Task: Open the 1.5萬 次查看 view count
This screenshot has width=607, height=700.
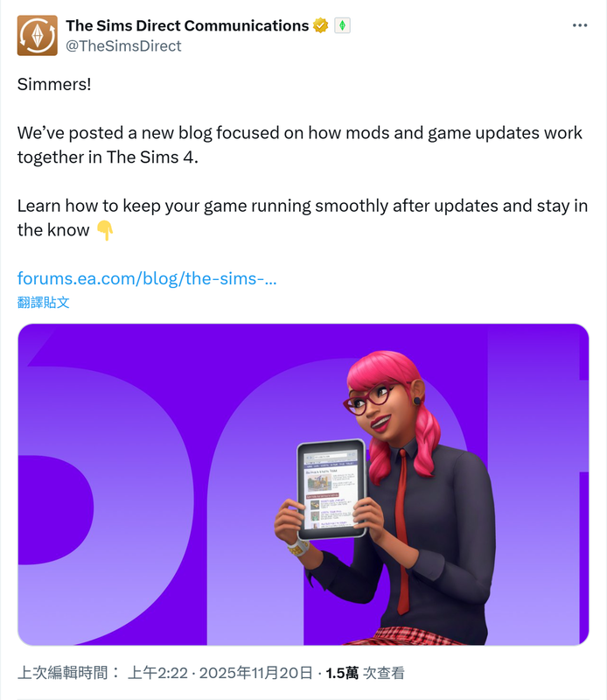Action: point(365,673)
